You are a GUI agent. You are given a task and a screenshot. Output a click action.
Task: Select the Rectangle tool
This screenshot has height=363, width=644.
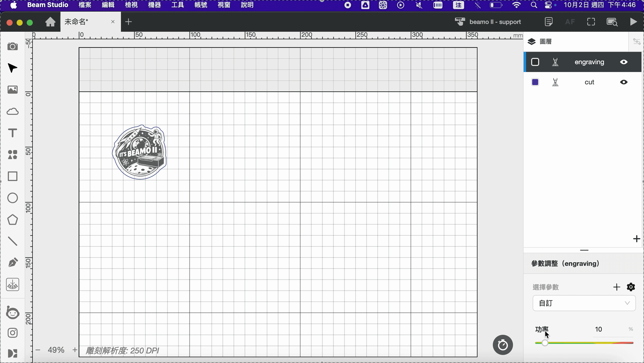pos(13,176)
